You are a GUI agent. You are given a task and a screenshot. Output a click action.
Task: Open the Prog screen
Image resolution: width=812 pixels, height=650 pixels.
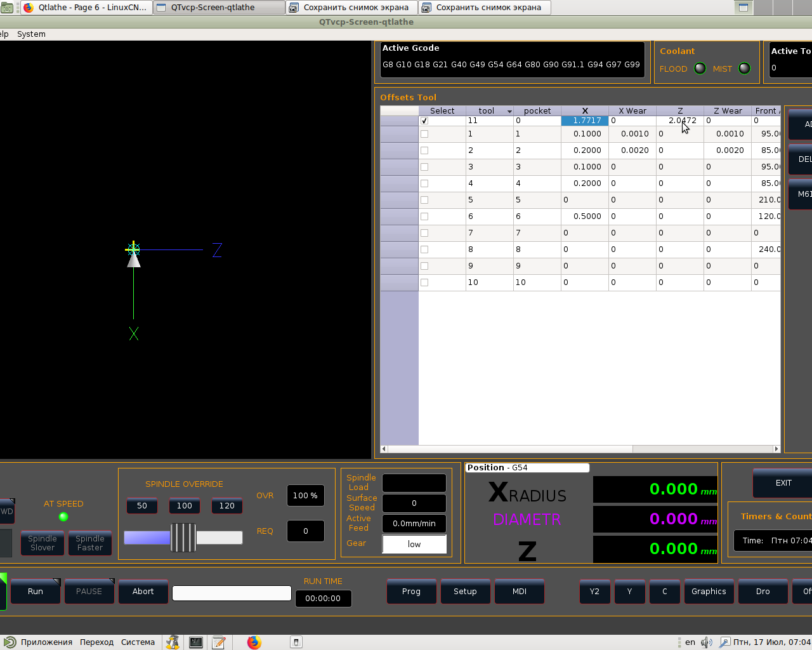411,592
